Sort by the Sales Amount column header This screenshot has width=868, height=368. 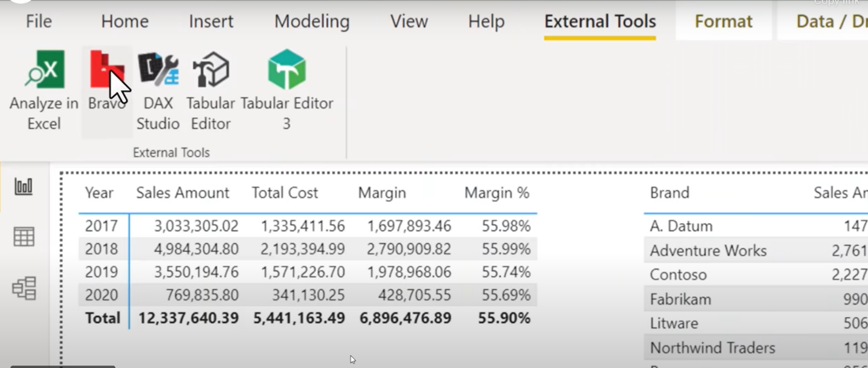click(x=183, y=193)
